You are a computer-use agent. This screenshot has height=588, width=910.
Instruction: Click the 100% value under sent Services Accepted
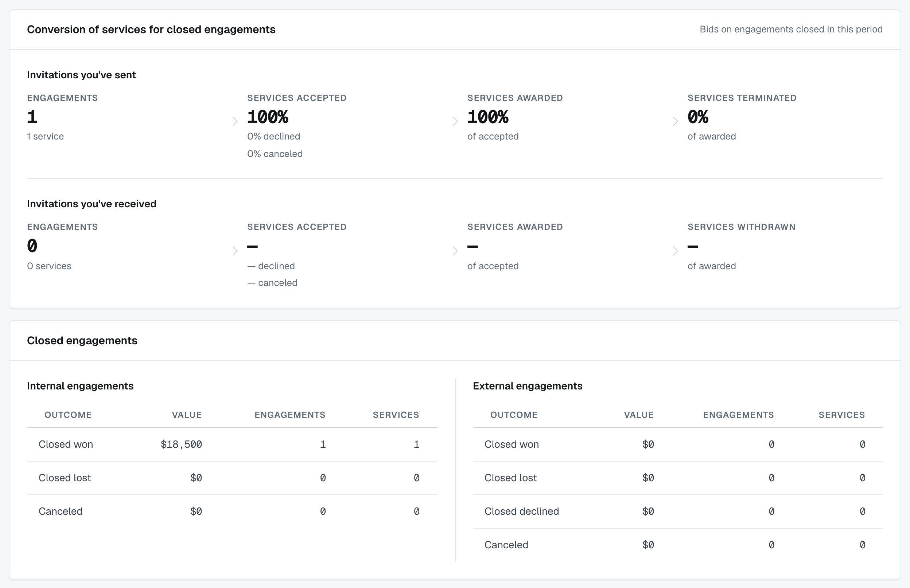pos(268,117)
